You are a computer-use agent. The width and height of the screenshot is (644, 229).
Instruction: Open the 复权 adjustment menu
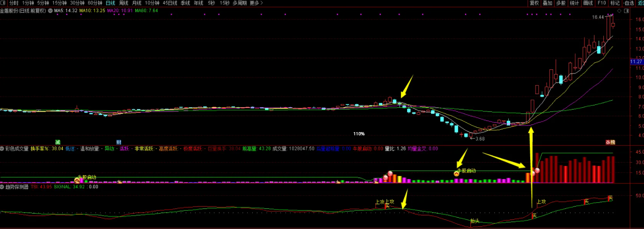[534, 3]
